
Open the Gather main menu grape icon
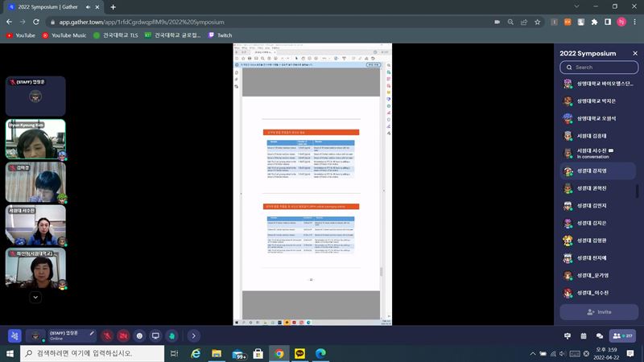click(14, 335)
